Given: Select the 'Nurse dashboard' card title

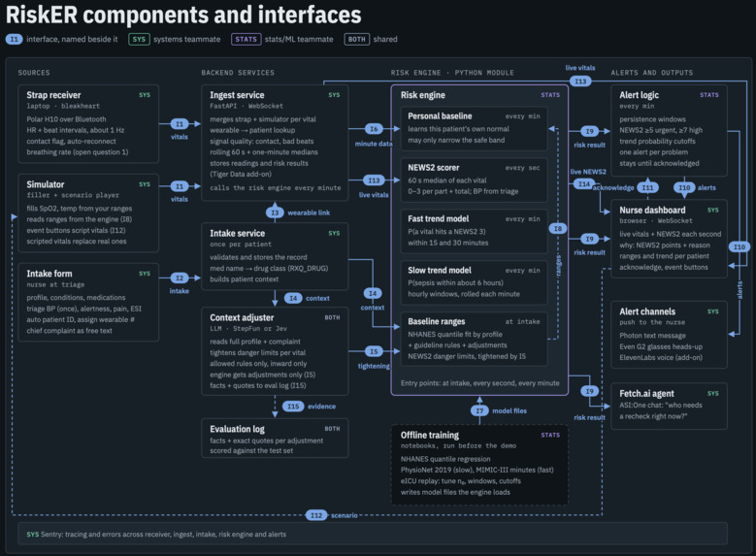Looking at the screenshot, I should point(652,210).
